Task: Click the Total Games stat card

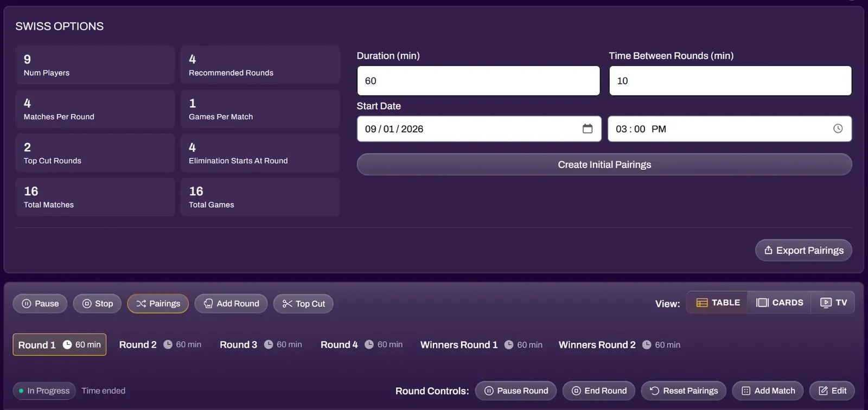Action: (260, 197)
